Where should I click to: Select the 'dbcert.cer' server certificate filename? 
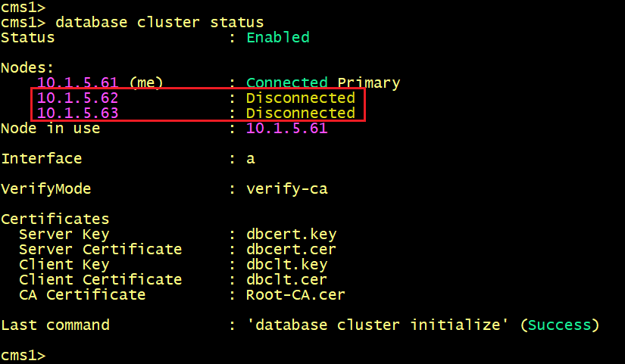click(x=292, y=249)
